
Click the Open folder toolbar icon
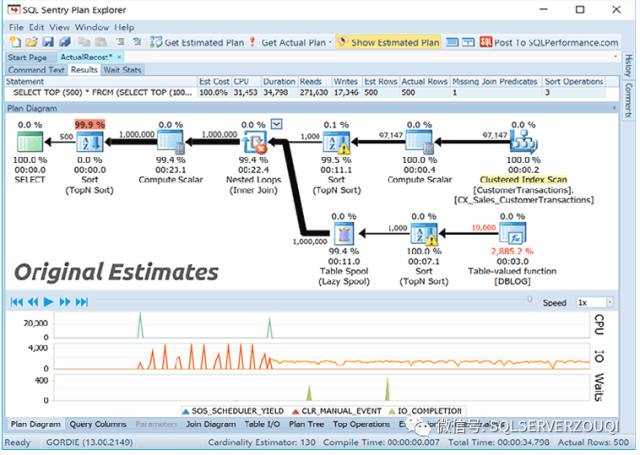click(x=31, y=42)
